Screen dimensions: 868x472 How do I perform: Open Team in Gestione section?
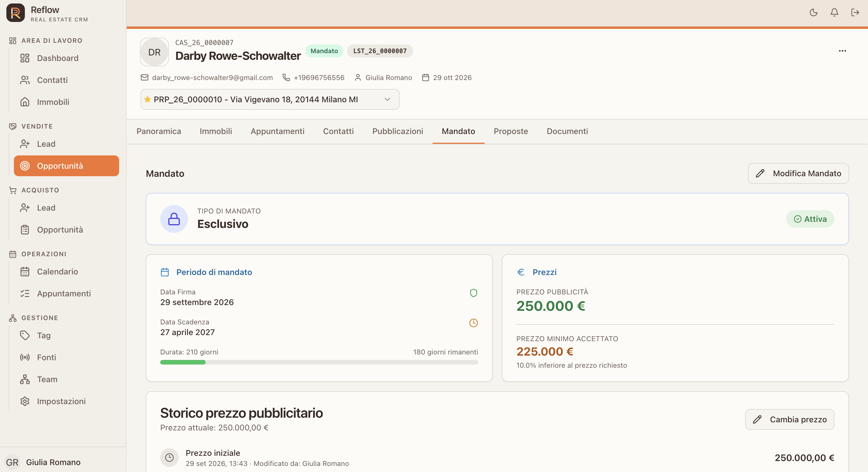click(x=67, y=379)
